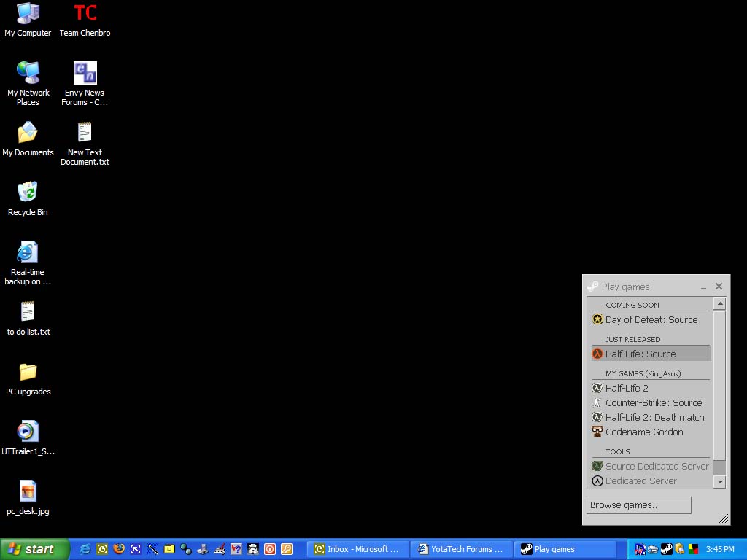The height and width of the screenshot is (560, 747).
Task: Click the games list scroll-up arrow
Action: pyautogui.click(x=720, y=303)
